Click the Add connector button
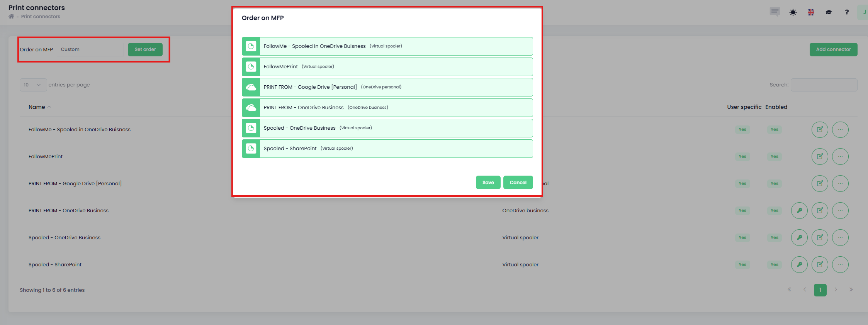The image size is (868, 325). [833, 49]
